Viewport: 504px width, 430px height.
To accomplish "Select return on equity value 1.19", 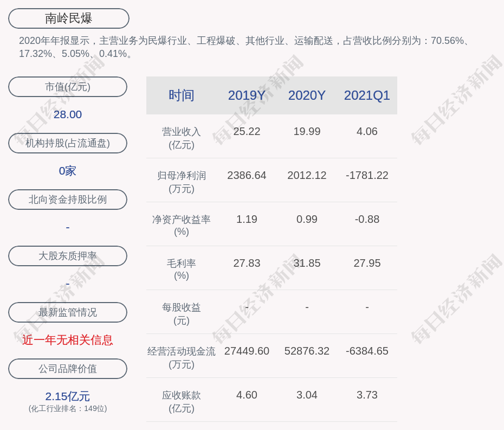I will tap(247, 220).
